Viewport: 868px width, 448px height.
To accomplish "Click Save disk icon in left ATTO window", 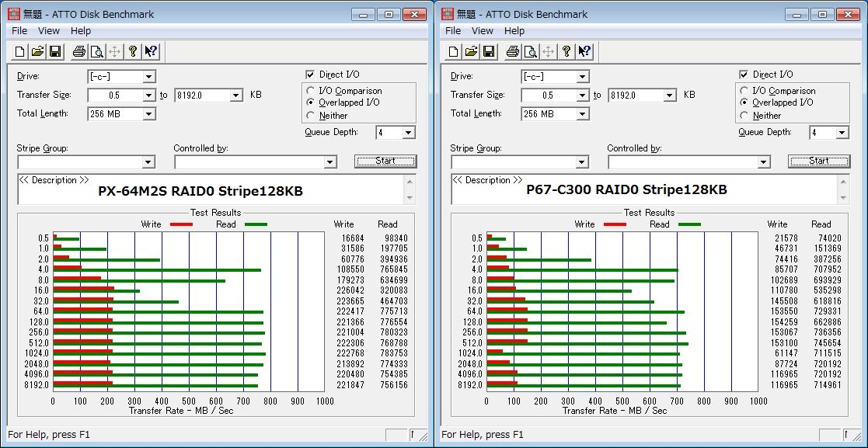I will [55, 52].
